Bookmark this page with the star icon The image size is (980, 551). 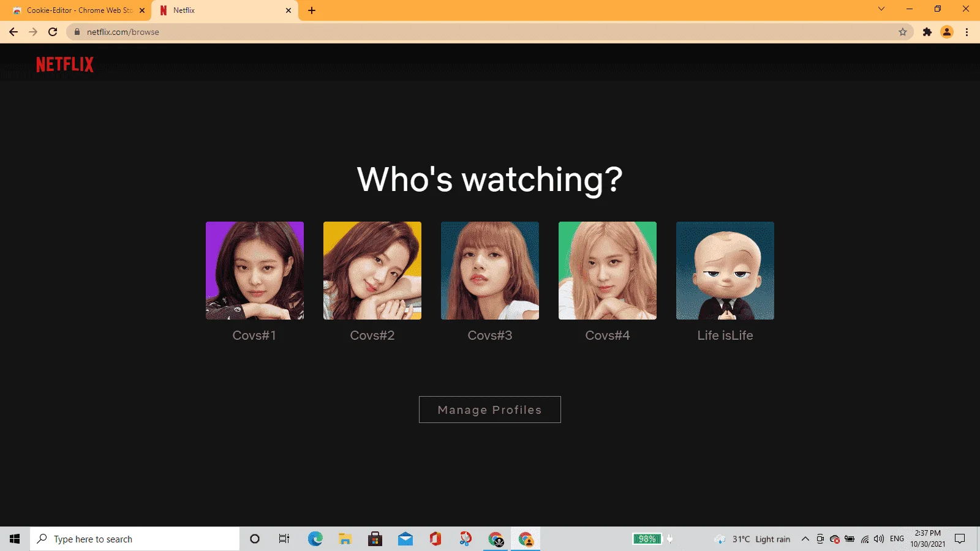click(x=903, y=32)
